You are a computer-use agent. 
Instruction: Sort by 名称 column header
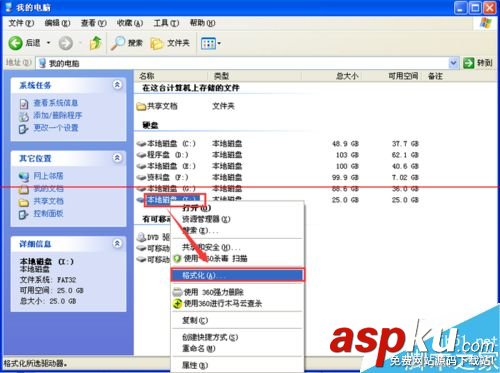171,76
